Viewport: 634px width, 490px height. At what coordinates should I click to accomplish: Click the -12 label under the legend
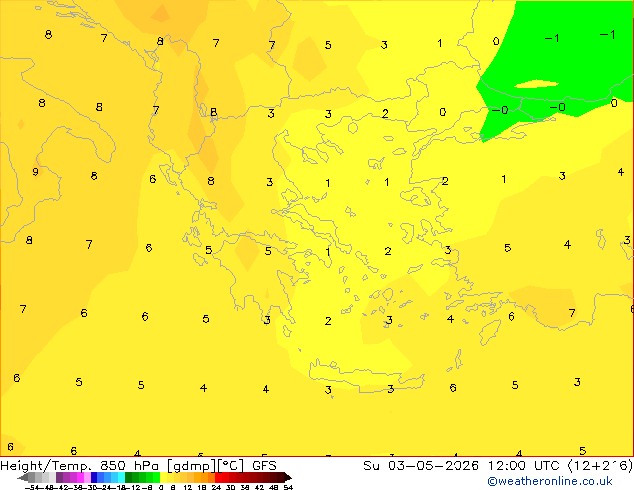pyautogui.click(x=135, y=487)
